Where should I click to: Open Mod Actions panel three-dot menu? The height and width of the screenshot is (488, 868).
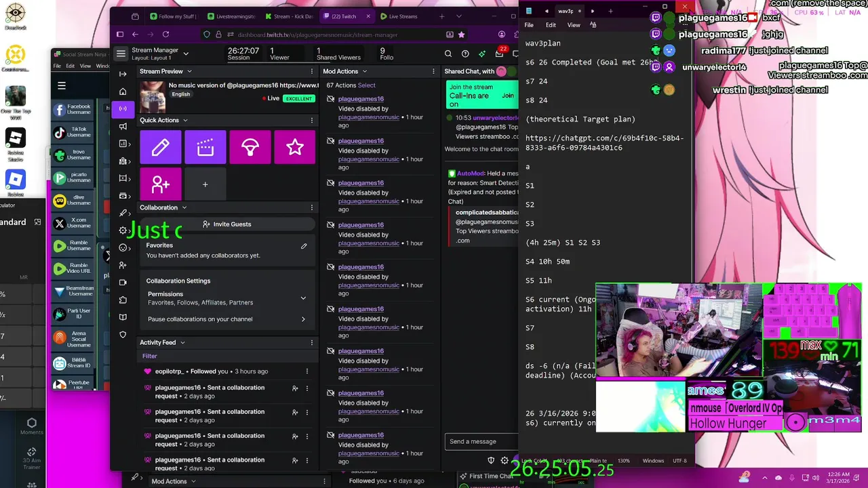433,71
